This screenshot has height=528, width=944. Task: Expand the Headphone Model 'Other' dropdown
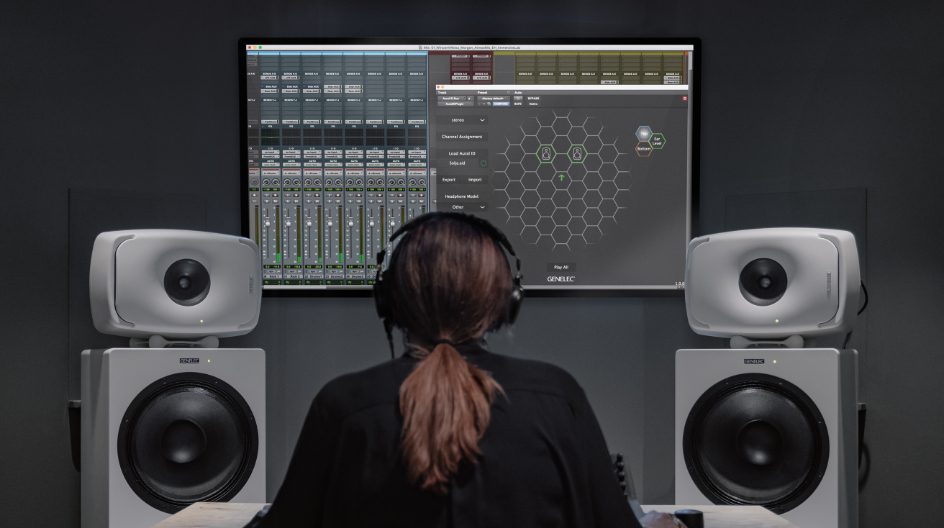[466, 207]
